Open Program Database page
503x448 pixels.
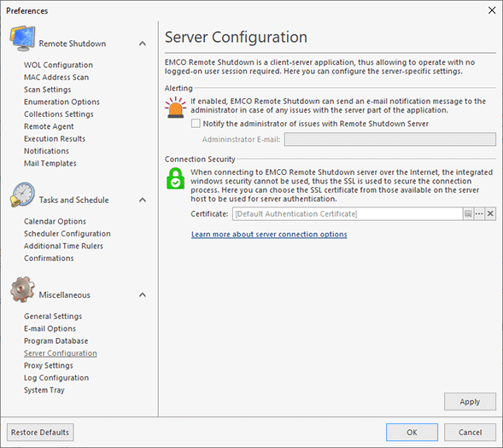(56, 341)
